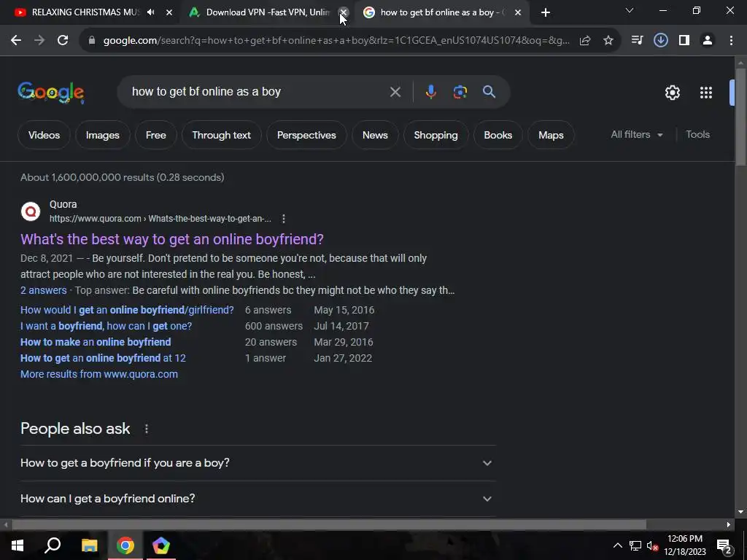Select the Free filter chip
This screenshot has width=747, height=560.
[156, 135]
